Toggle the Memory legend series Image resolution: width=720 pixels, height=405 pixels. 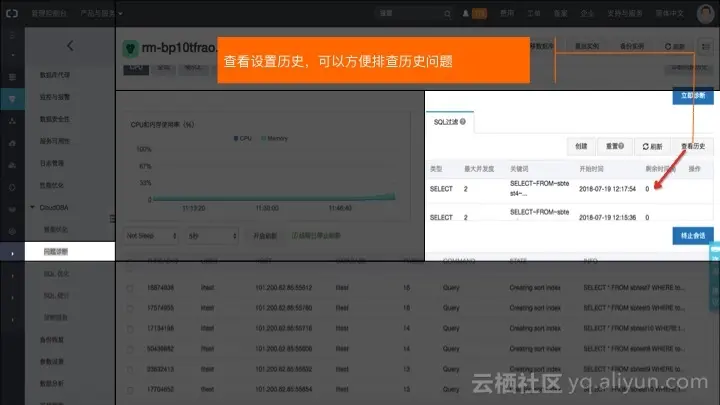274,138
